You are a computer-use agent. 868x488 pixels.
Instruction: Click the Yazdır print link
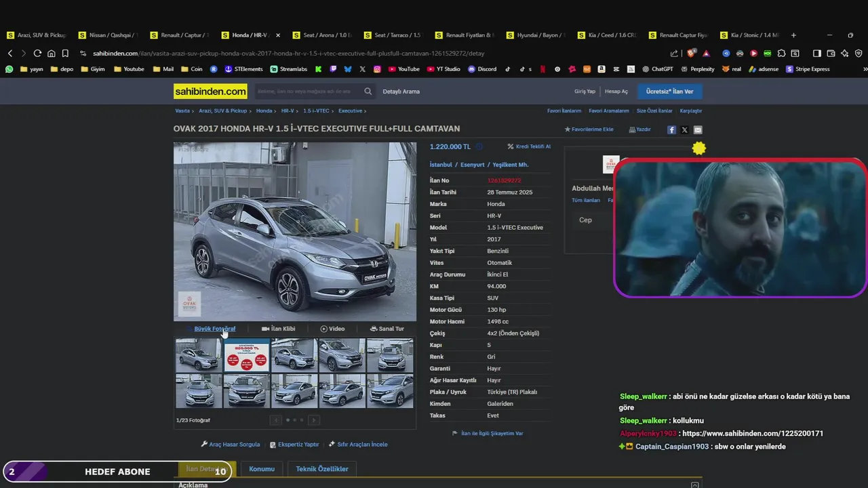(x=639, y=129)
